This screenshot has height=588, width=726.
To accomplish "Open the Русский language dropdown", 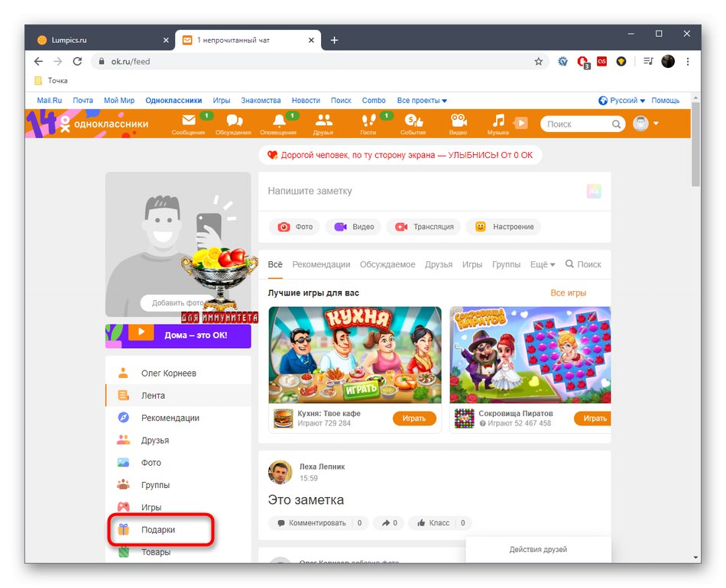I will [622, 100].
